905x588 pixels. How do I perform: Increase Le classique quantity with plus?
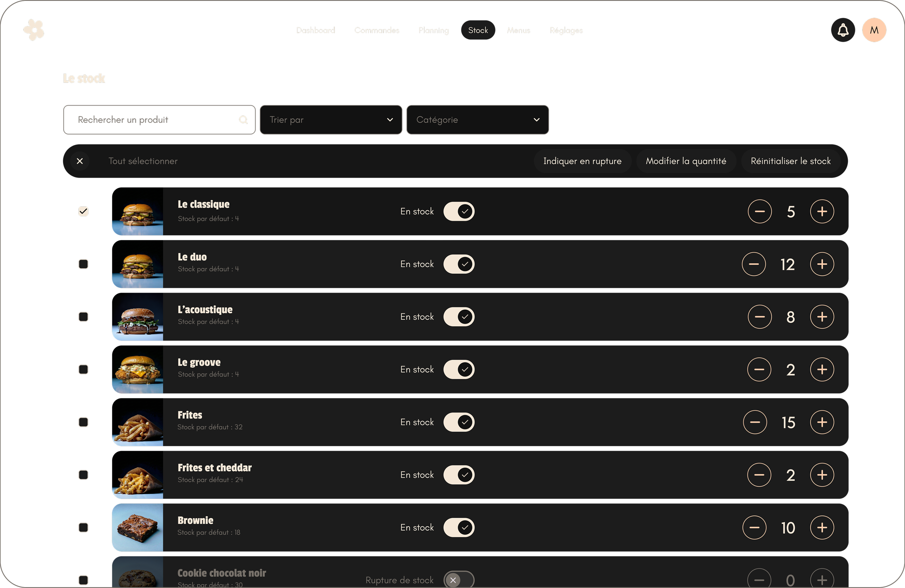click(822, 212)
